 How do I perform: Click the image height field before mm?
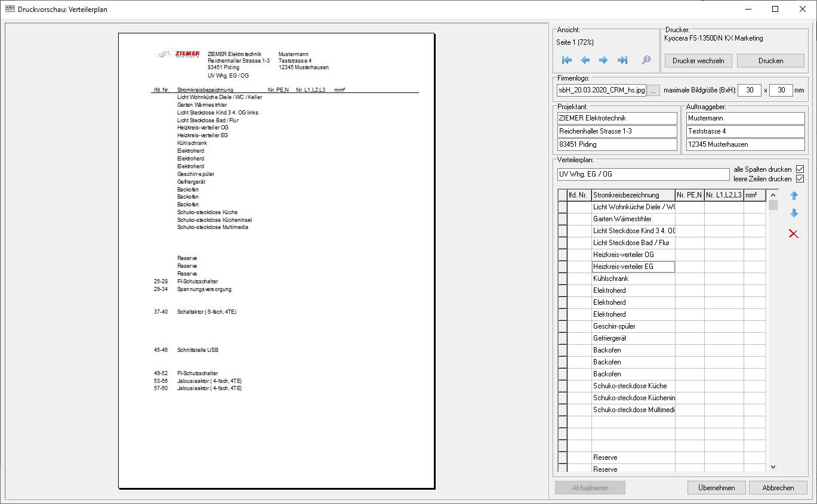(x=781, y=91)
